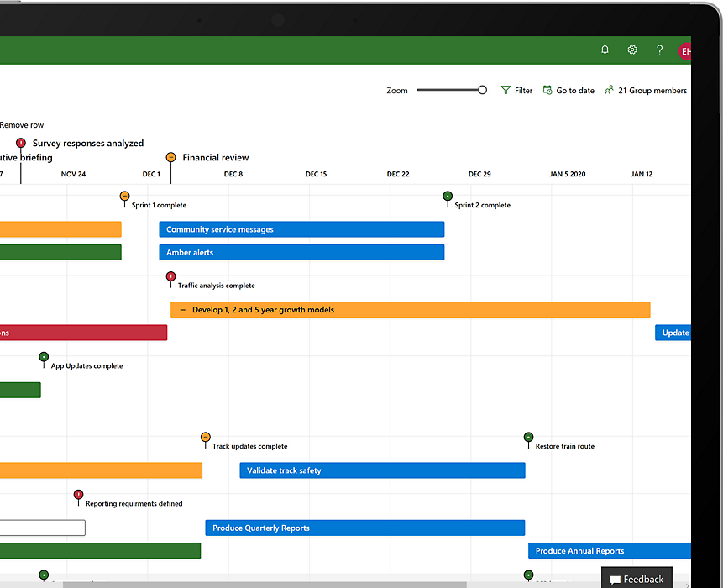Image resolution: width=723 pixels, height=588 pixels.
Task: Open the user profile avatar
Action: (x=684, y=51)
